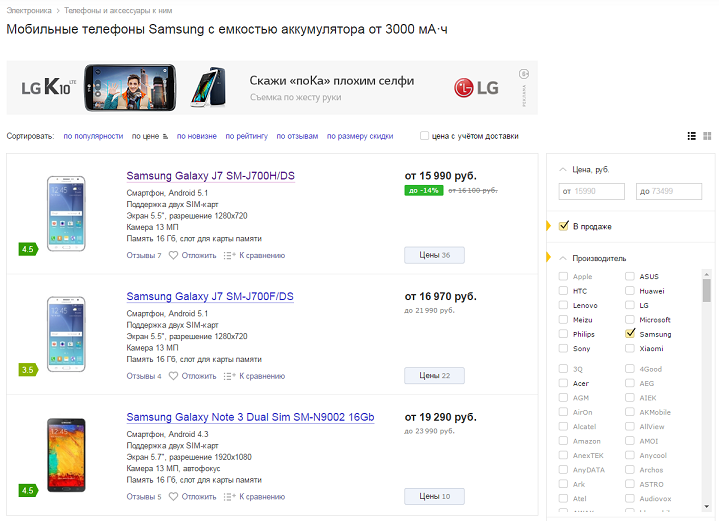Click heart icon for Galaxy J7 SM-J700F/DS
Screen dimensions: 719x521
pos(173,376)
